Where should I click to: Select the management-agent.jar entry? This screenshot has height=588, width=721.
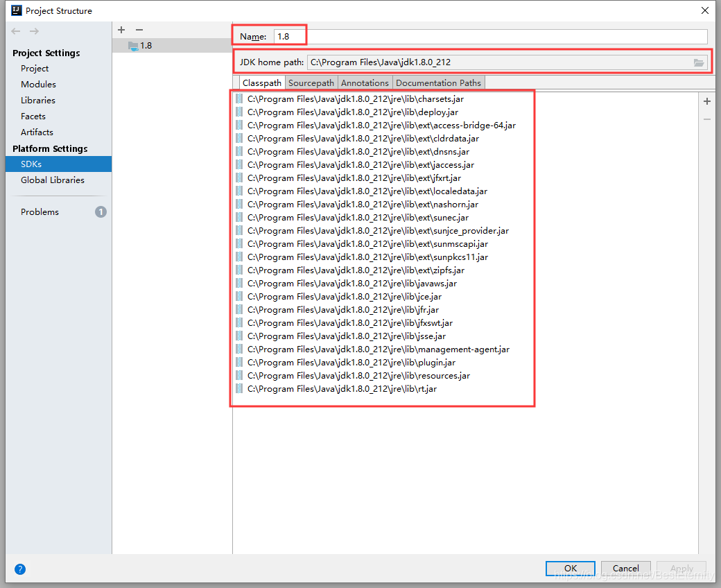(x=379, y=349)
